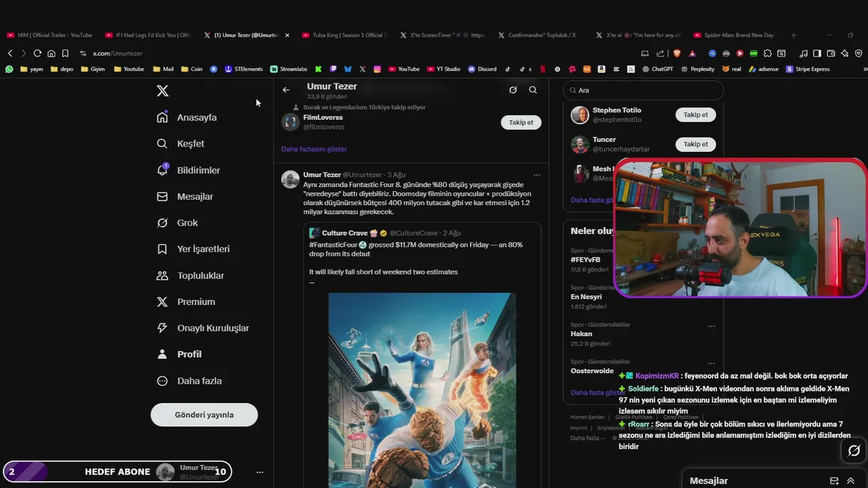868x488 pixels.
Task: Follow FilmLoverss with Takip et
Action: (x=521, y=122)
